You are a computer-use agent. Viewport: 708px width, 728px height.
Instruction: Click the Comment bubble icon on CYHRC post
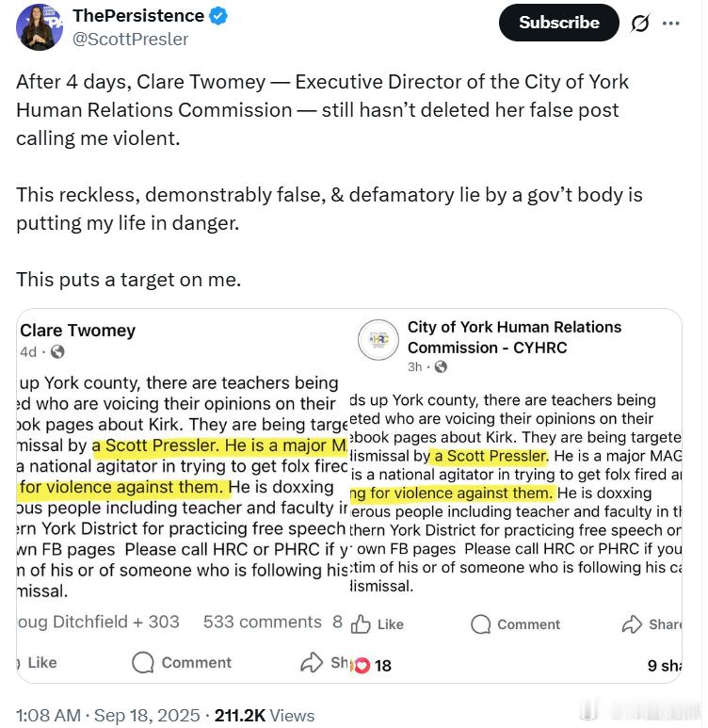pyautogui.click(x=480, y=624)
